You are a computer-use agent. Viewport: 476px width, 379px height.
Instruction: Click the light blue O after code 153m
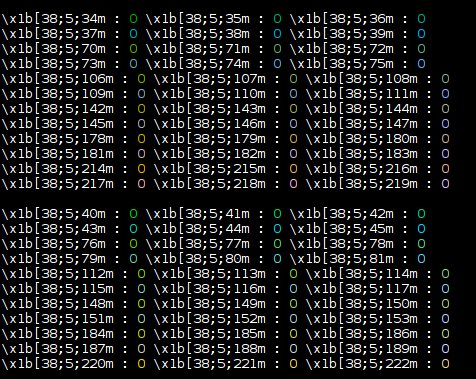point(445,319)
